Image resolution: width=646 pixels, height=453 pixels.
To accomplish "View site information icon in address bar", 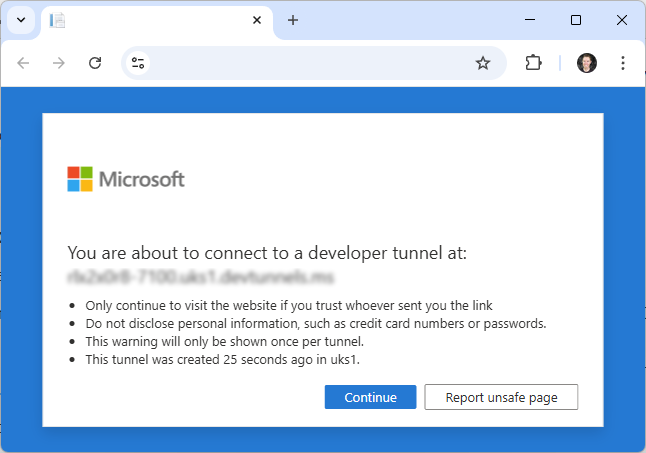I will click(138, 63).
